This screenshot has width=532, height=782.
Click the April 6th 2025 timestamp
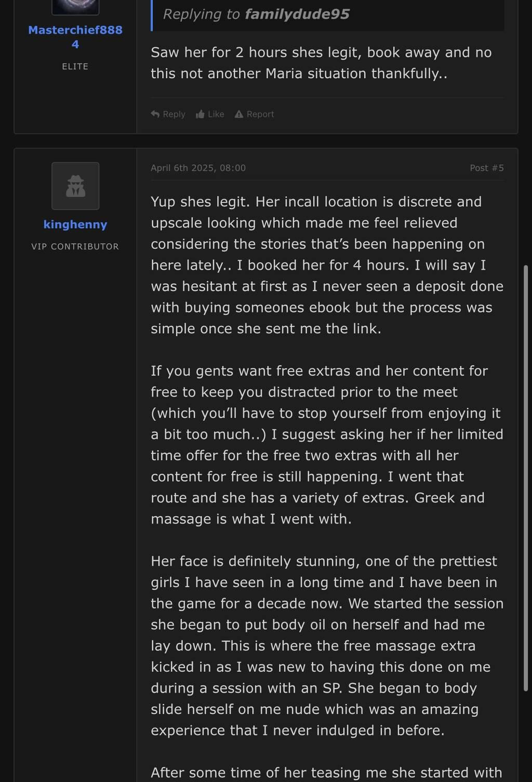point(198,168)
